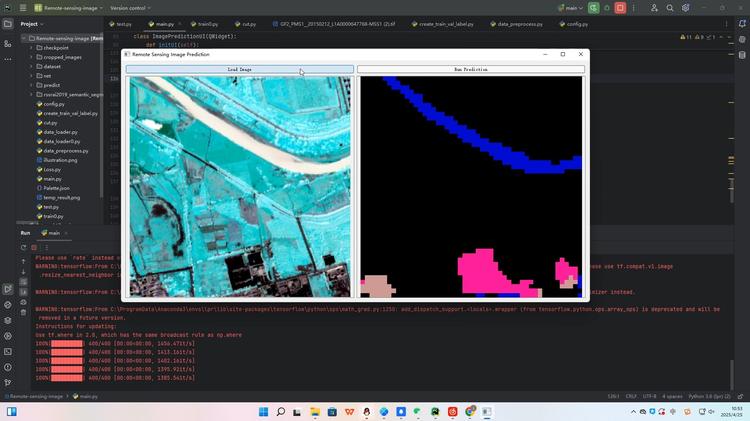Open the main run configuration dropdown
The height and width of the screenshot is (421, 750).
pyautogui.click(x=570, y=8)
